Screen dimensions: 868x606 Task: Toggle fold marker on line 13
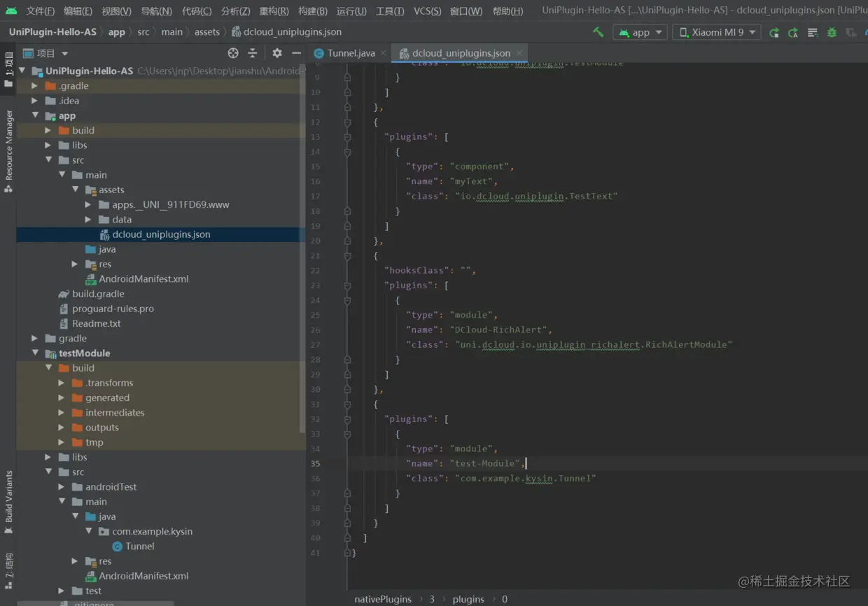point(347,136)
